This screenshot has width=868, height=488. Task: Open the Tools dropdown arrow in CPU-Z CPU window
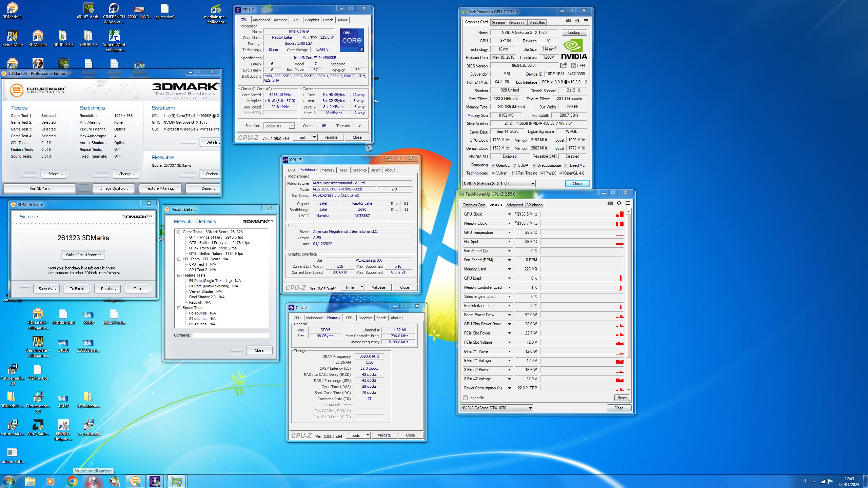click(x=314, y=137)
